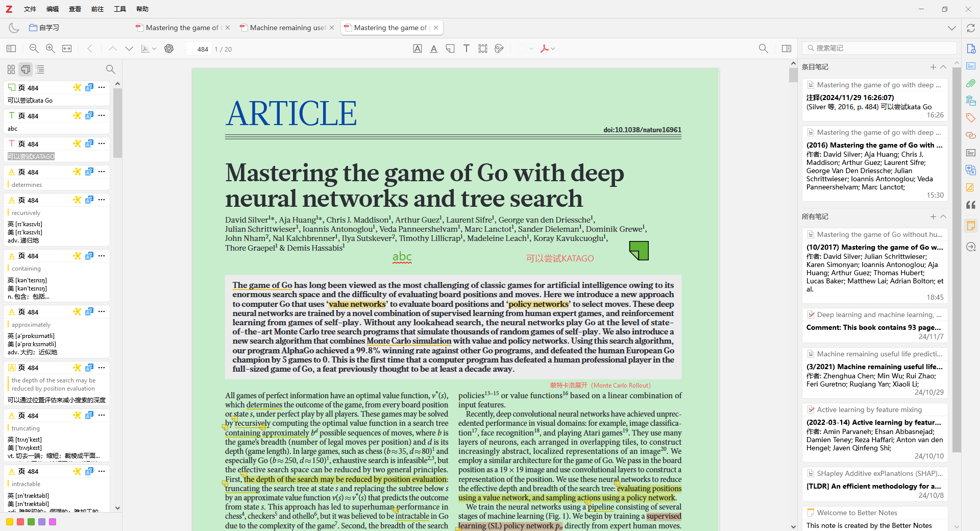The image size is (980, 531).
Task: Open the red PDF tool dropdown
Action: point(548,49)
